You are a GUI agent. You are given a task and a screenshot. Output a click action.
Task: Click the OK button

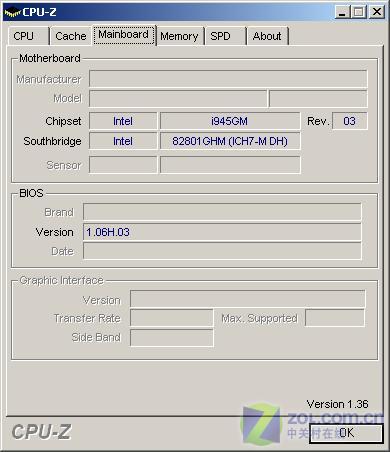click(x=346, y=433)
